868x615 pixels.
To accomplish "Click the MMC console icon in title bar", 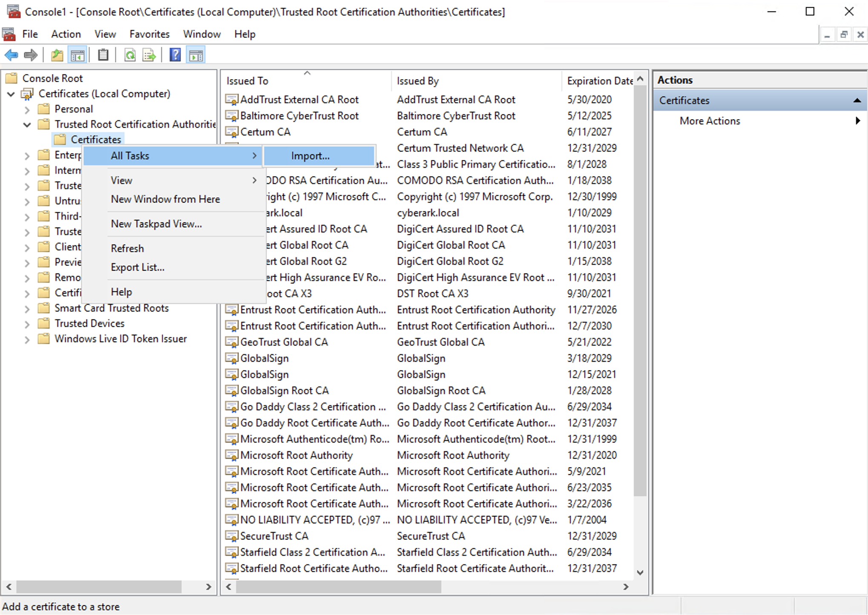I will [x=14, y=11].
